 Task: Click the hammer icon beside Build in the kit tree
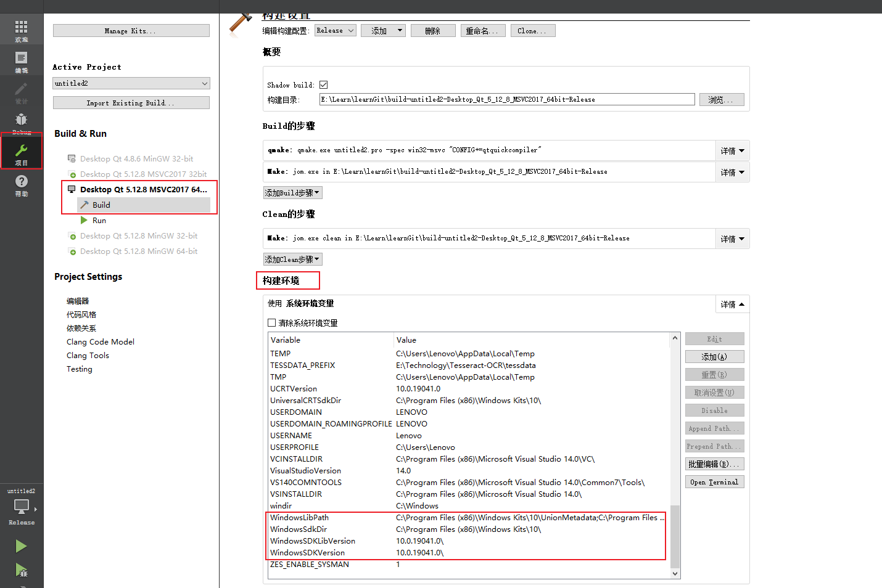(x=84, y=205)
